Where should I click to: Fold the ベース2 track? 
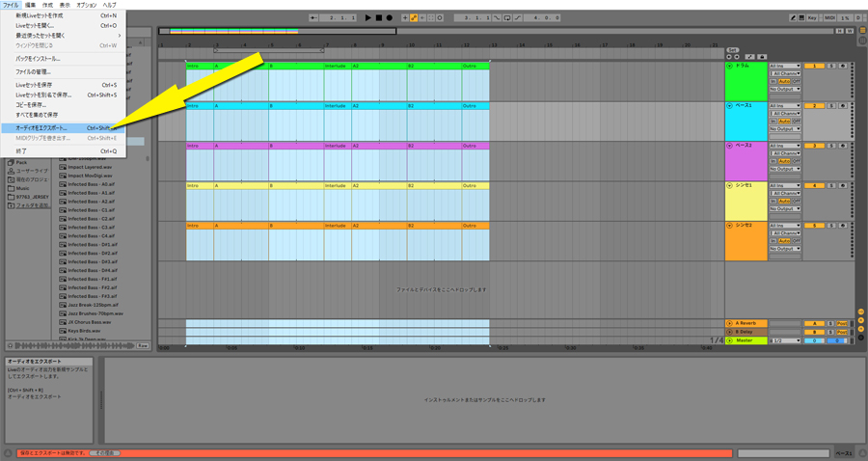pyautogui.click(x=729, y=146)
